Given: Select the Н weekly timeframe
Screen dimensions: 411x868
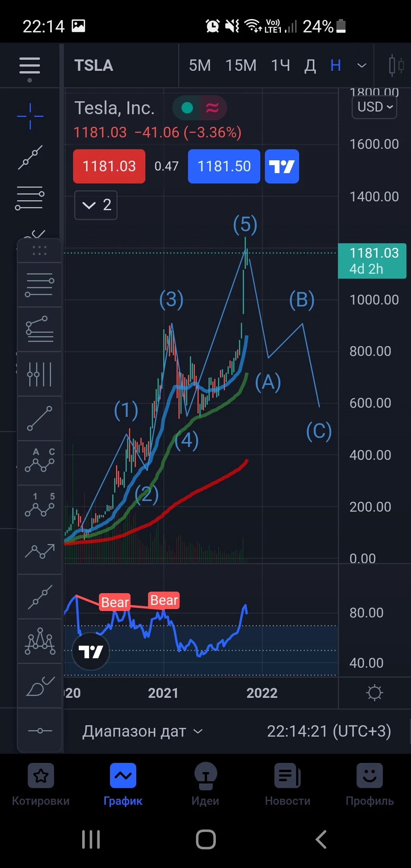Looking at the screenshot, I should coord(336,65).
